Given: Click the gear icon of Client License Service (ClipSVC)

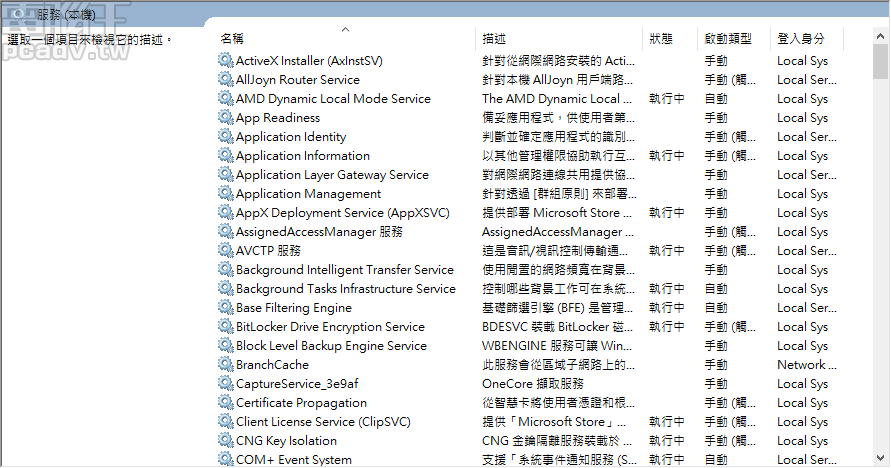Looking at the screenshot, I should point(226,421).
